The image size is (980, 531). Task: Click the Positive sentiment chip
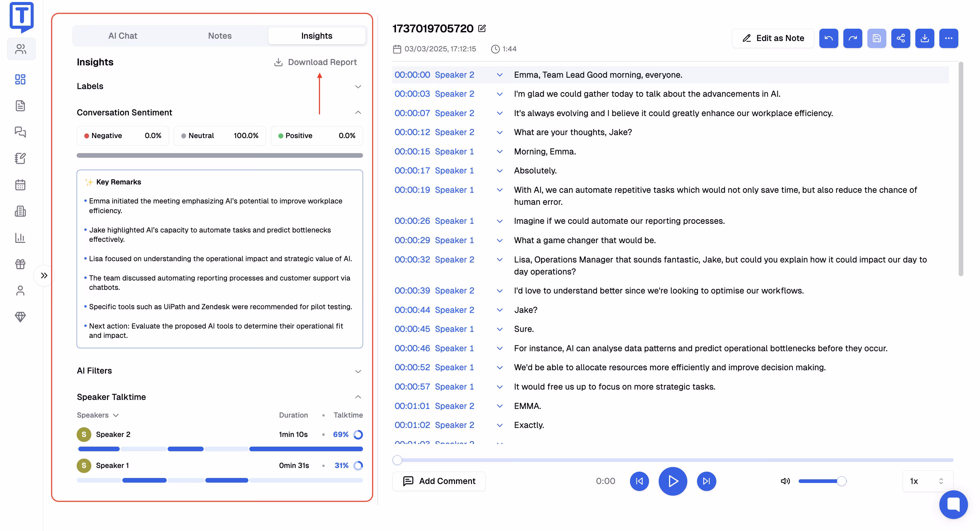317,136
